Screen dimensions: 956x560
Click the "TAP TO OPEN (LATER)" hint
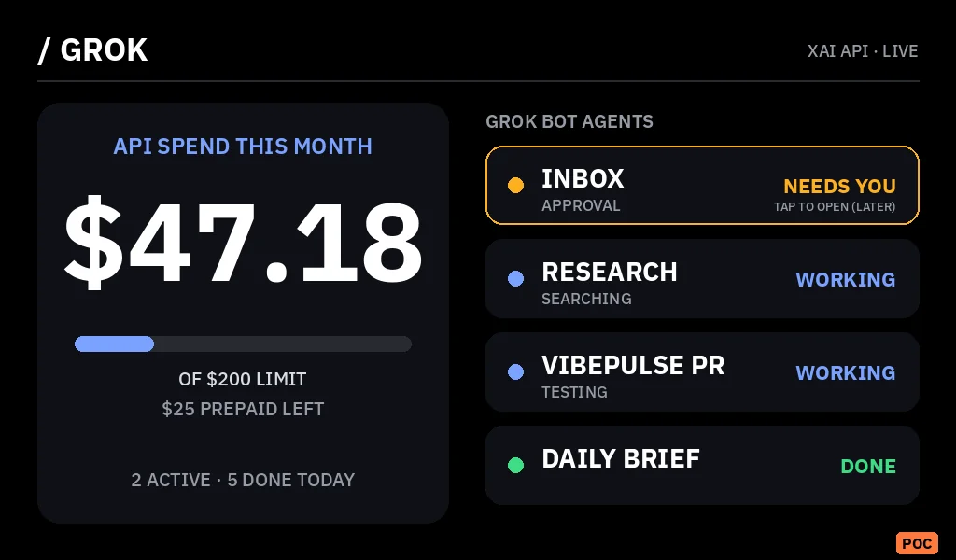point(835,207)
